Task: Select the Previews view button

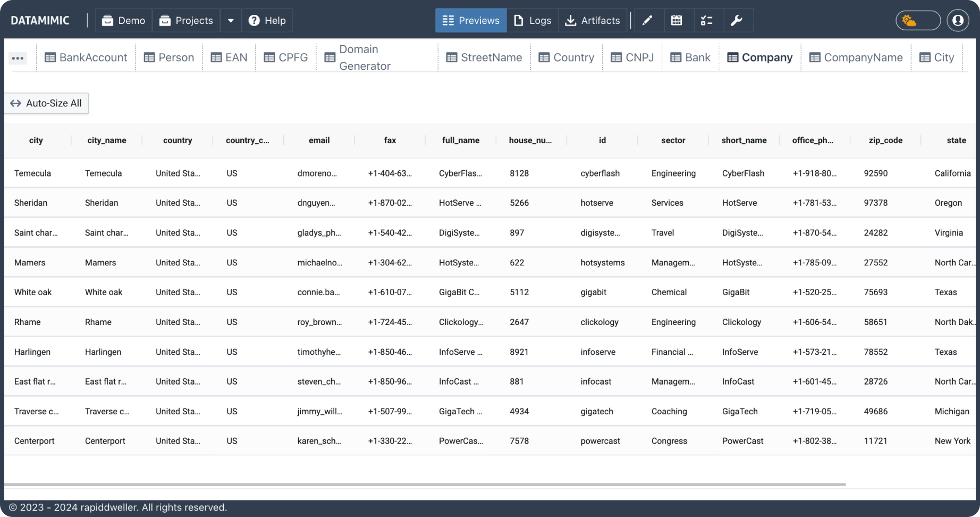Action: pyautogui.click(x=471, y=20)
